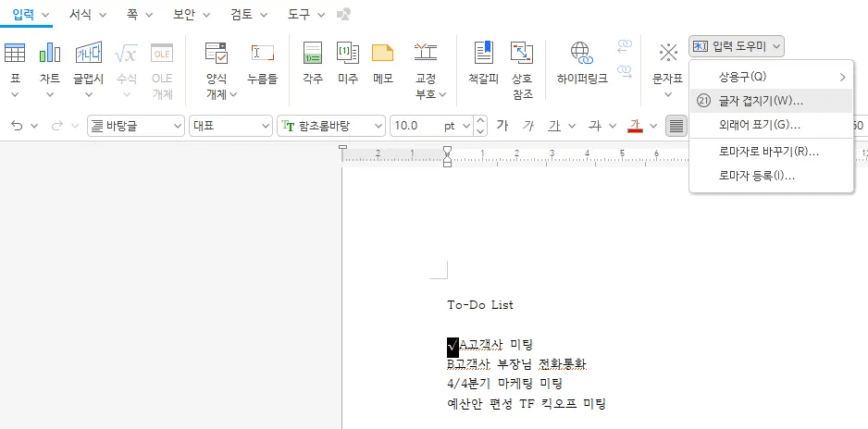Click upper link arrows icon beside 하이퍼링크
868x429 pixels.
625,46
